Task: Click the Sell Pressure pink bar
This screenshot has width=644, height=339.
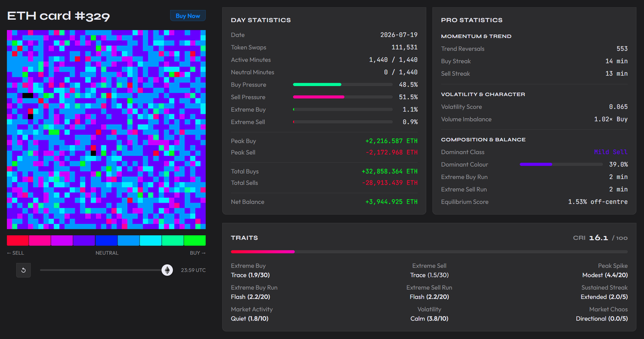Action: pyautogui.click(x=318, y=97)
